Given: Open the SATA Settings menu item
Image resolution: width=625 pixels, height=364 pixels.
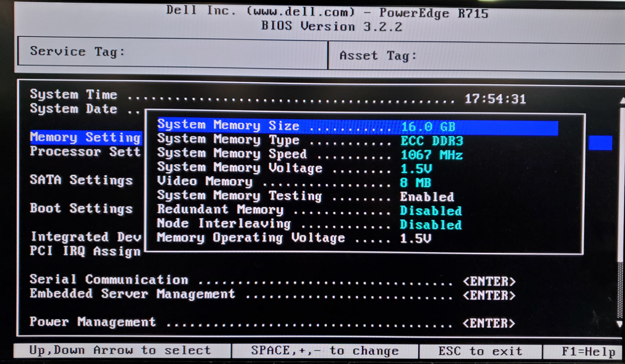Looking at the screenshot, I should click(x=81, y=180).
